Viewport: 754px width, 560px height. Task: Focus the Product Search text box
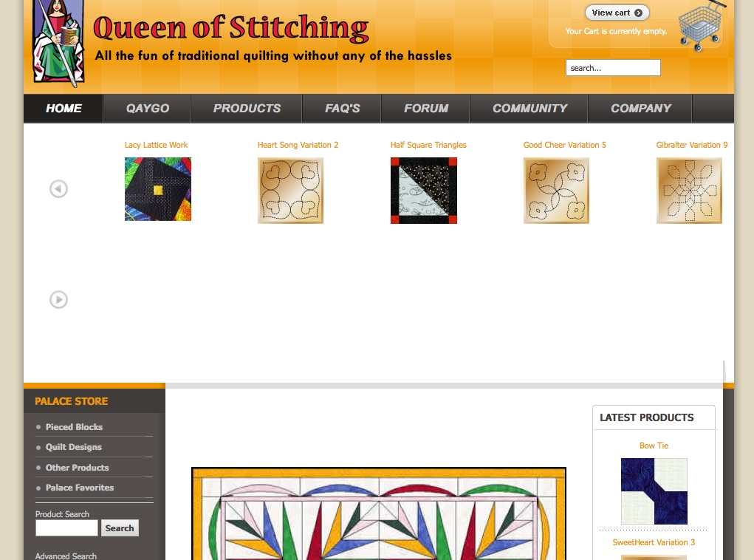point(66,527)
